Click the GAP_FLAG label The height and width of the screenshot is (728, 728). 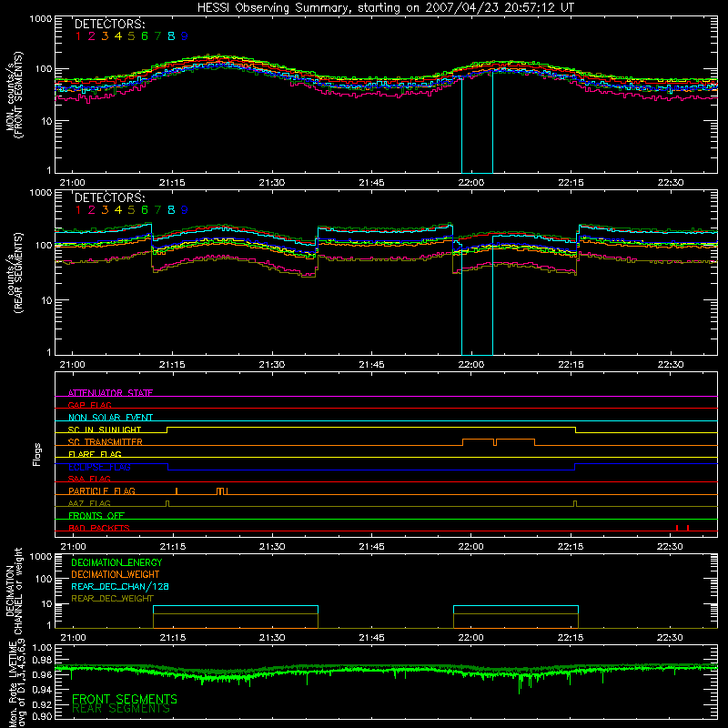[x=90, y=405]
